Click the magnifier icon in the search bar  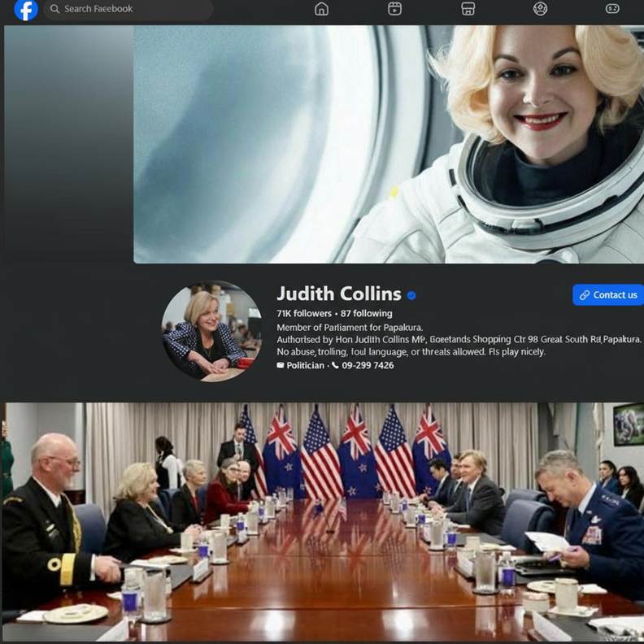pyautogui.click(x=54, y=9)
